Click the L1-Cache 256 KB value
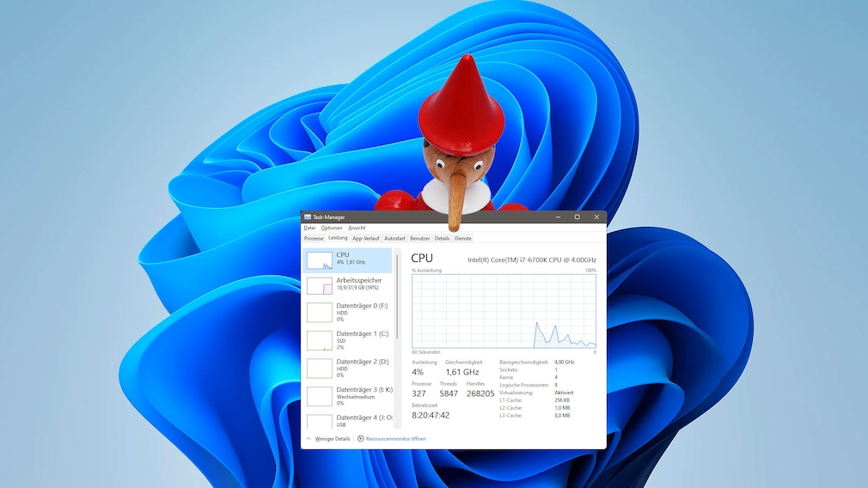Image resolution: width=868 pixels, height=488 pixels. 562,400
